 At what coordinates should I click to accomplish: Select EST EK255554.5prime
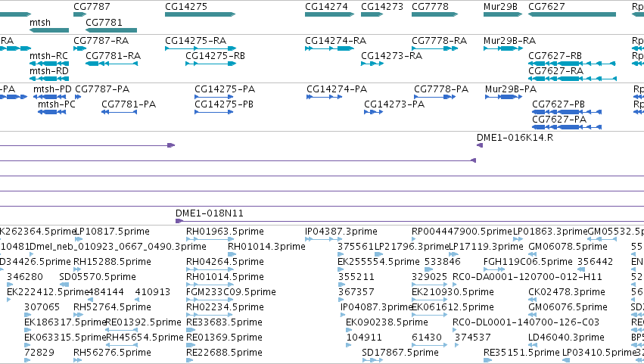(x=378, y=262)
